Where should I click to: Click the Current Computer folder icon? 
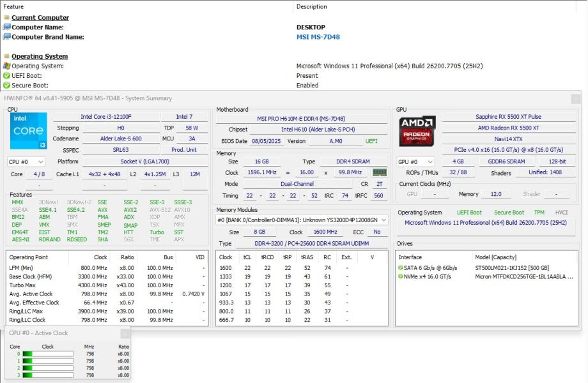6,18
